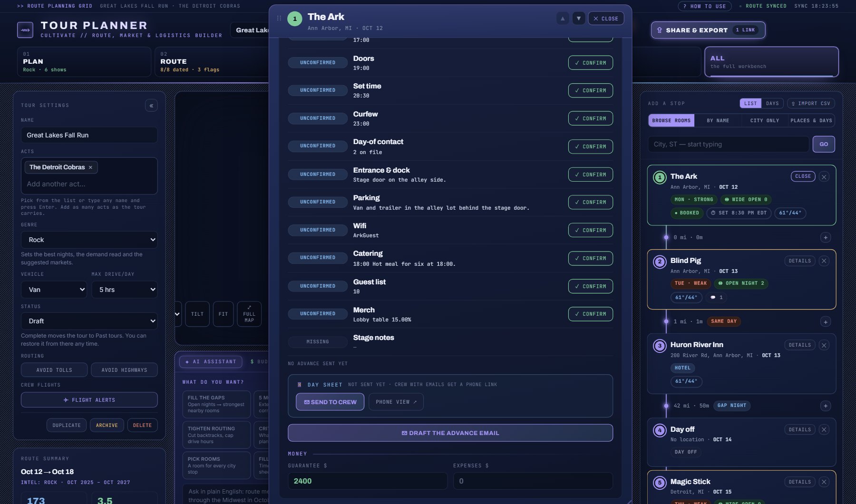Add a stop after the Gap Night leg
This screenshot has width=856, height=504.
(x=826, y=406)
